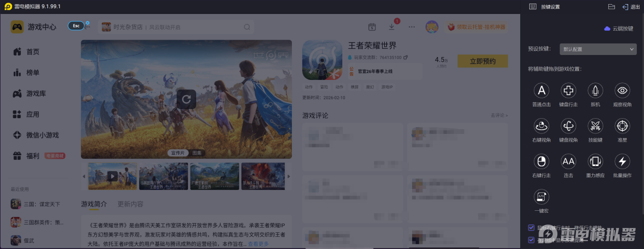Viewport: 644px width, 249px height.
Task: Select the 观察视角 eye key icon
Action: pyautogui.click(x=622, y=91)
